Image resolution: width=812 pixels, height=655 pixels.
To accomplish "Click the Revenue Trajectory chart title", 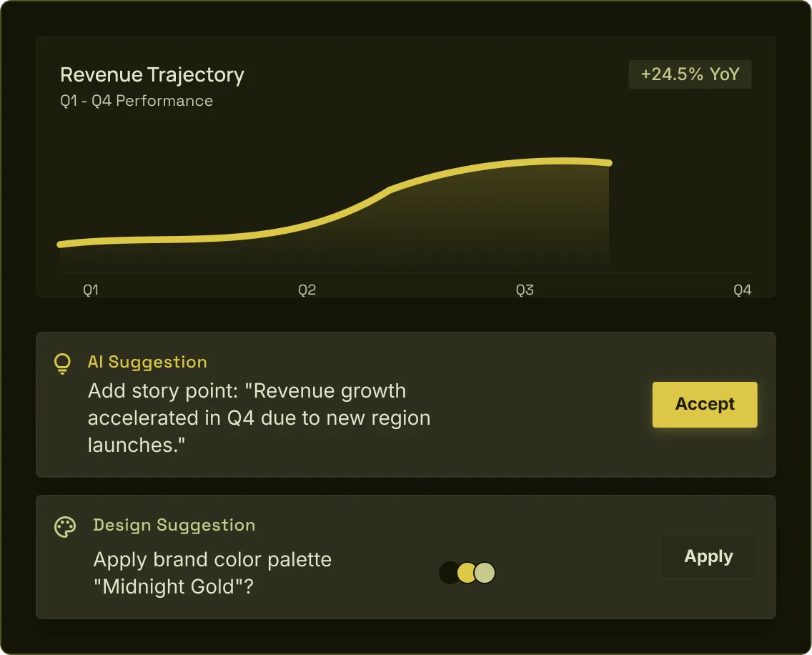I will click(152, 75).
